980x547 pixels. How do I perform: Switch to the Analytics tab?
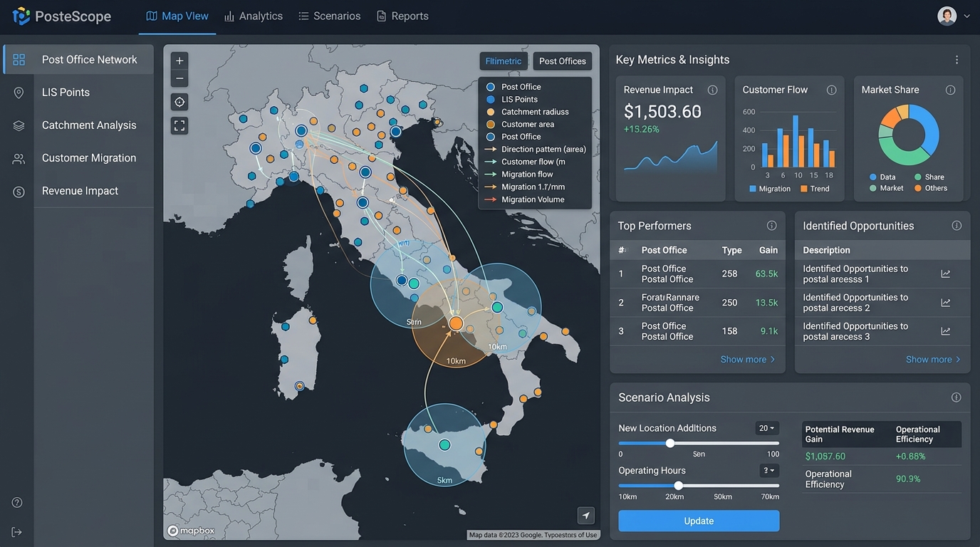(x=254, y=16)
